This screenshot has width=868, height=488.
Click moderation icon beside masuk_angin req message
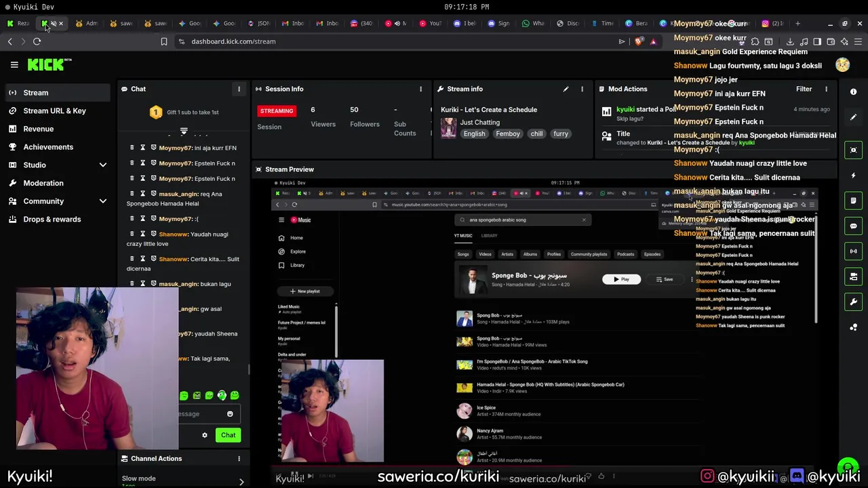[153, 194]
